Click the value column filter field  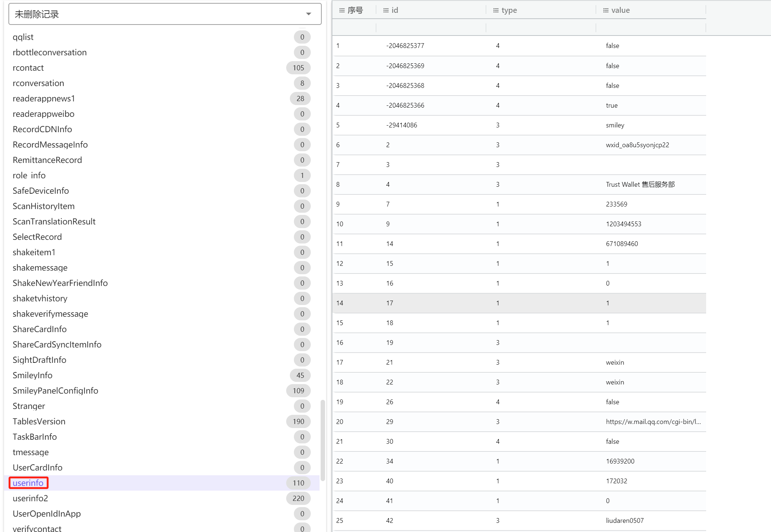tap(650, 28)
